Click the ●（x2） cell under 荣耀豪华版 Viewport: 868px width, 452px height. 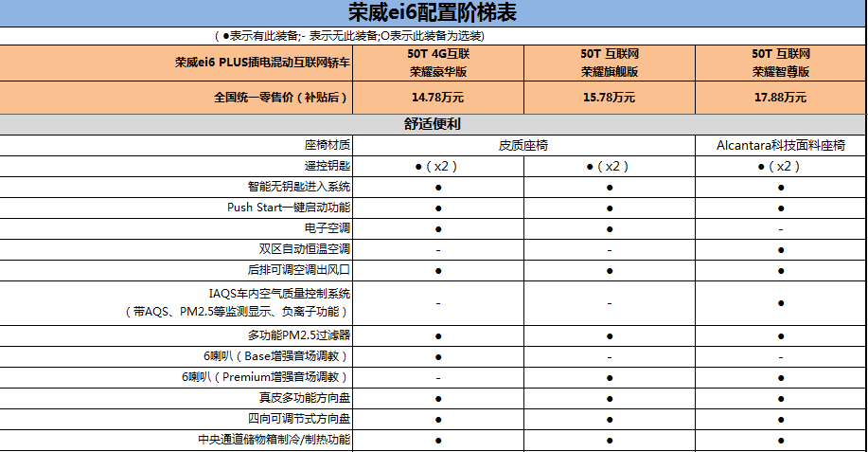438,166
